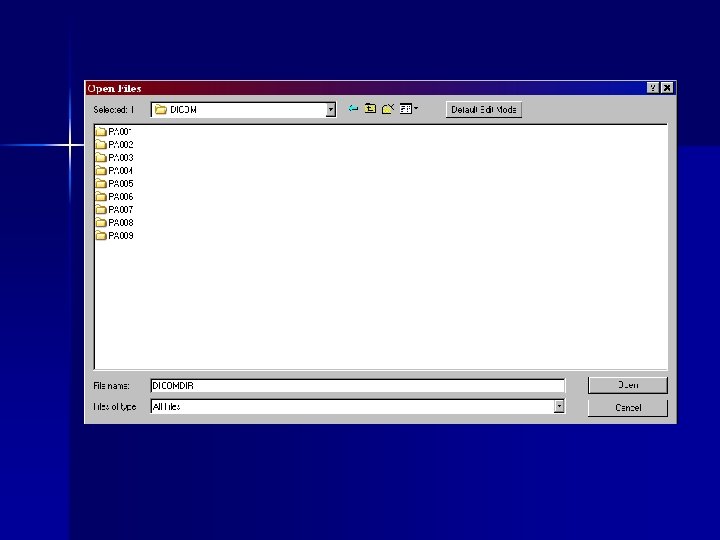Go back using the blue arrow icon

click(x=353, y=109)
